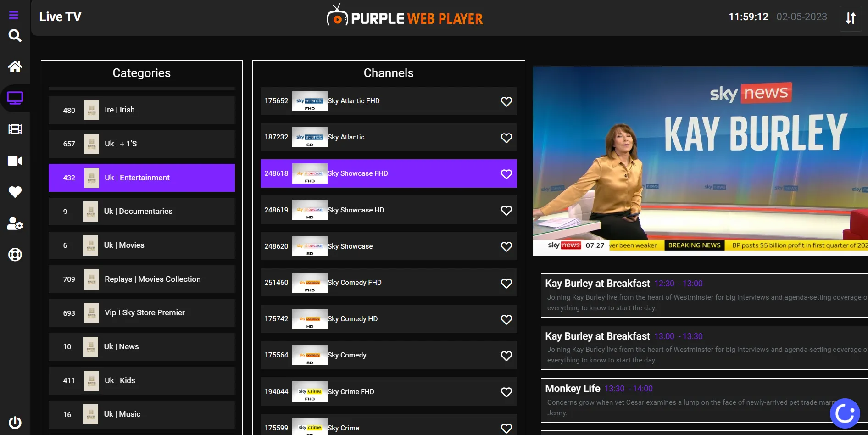This screenshot has height=435, width=868.
Task: Select the Uk | Kids category
Action: tap(142, 380)
